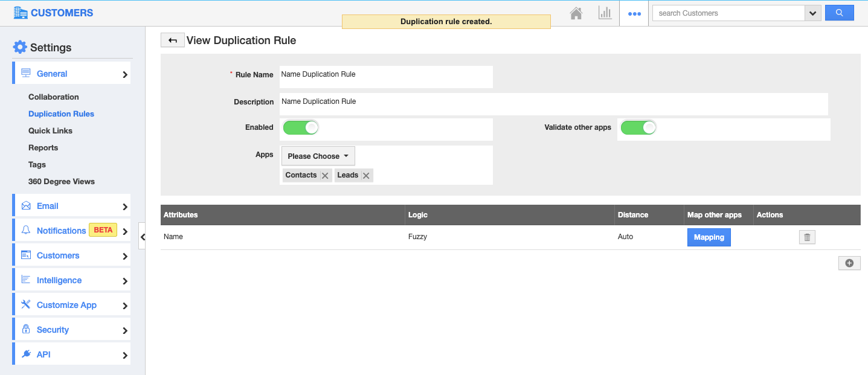
Task: Open Quick Links in General menu
Action: click(50, 130)
